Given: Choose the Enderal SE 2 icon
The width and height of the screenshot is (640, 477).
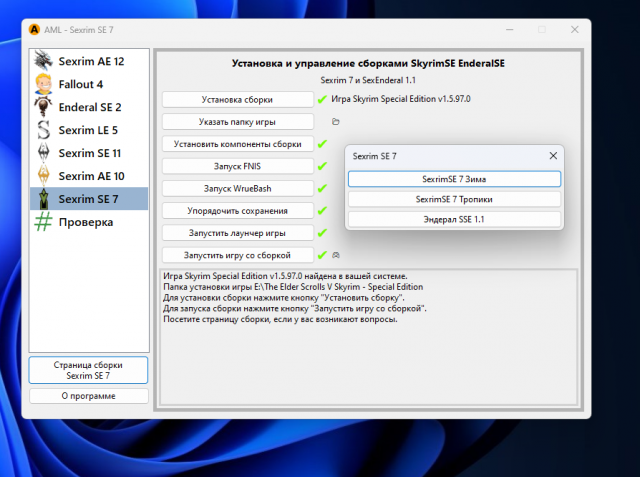Looking at the screenshot, I should tap(44, 106).
